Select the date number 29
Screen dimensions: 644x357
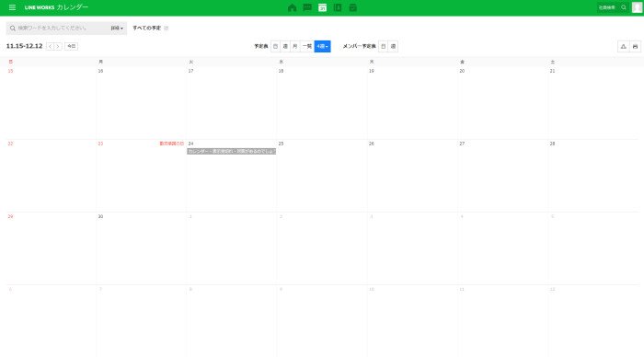click(10, 216)
